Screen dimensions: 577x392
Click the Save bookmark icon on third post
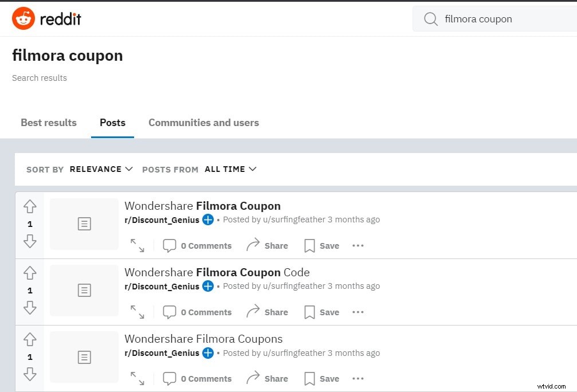310,378
